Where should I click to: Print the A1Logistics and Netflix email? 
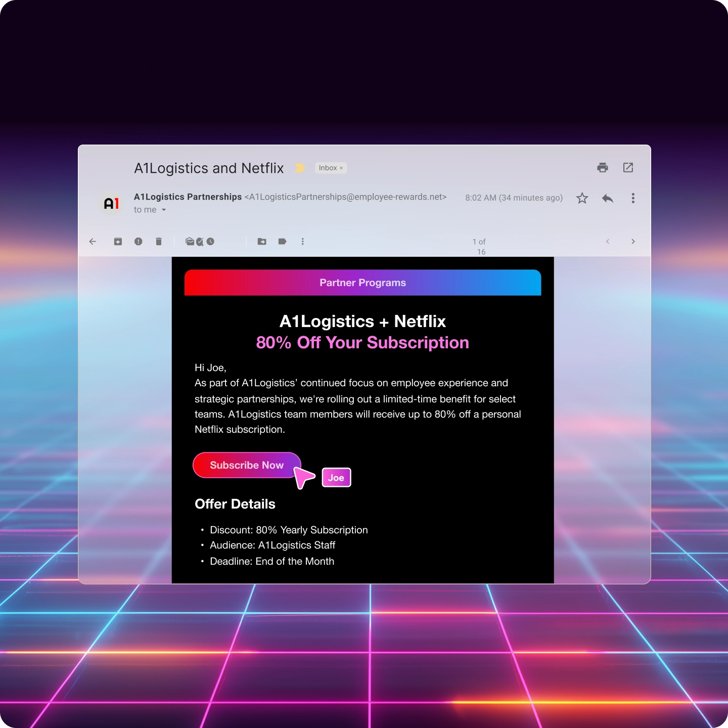pyautogui.click(x=603, y=168)
